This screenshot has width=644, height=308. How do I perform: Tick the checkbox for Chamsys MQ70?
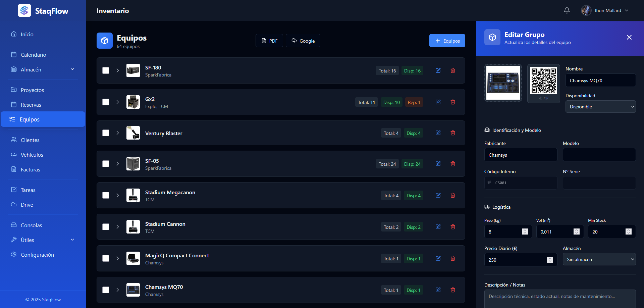click(x=106, y=290)
